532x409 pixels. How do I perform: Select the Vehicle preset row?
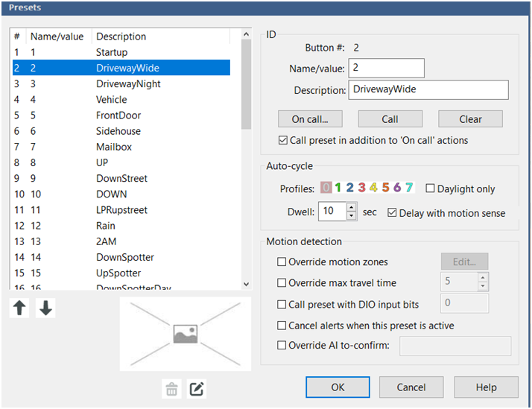click(121, 99)
